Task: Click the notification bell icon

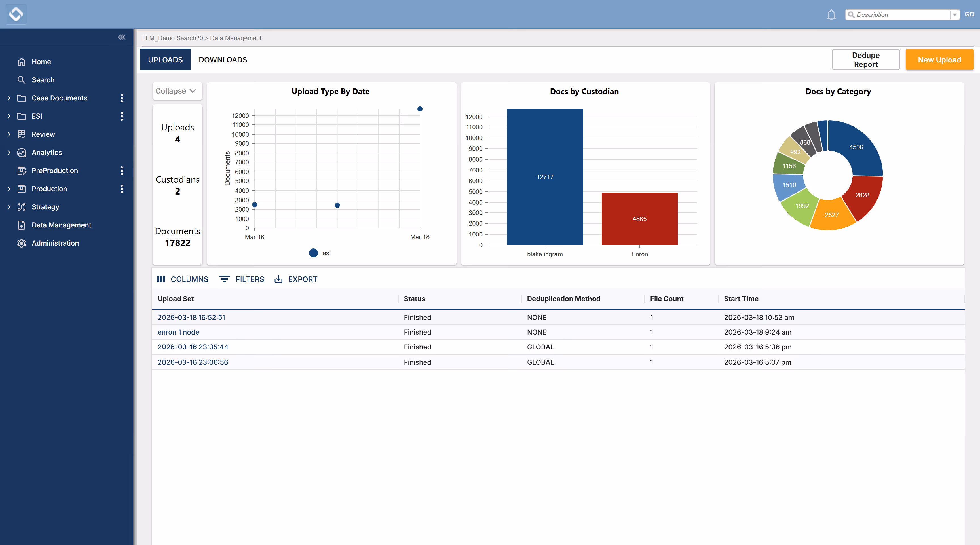Action: (831, 15)
